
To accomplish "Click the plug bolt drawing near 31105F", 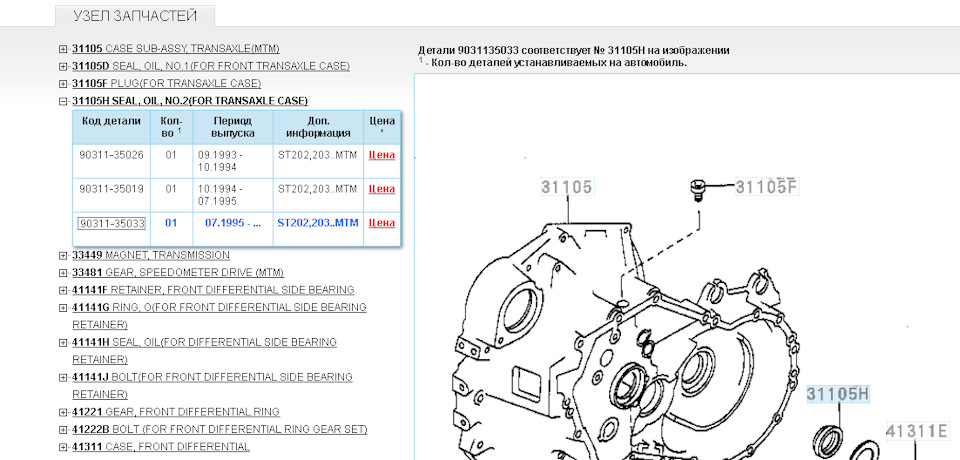I will (696, 189).
